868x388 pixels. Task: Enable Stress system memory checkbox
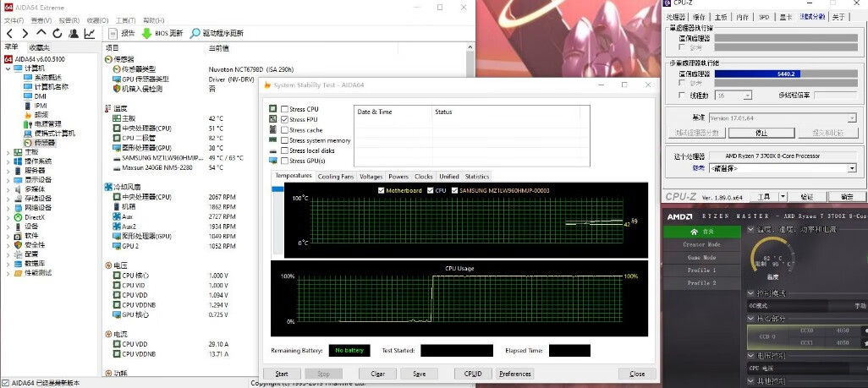tap(284, 140)
